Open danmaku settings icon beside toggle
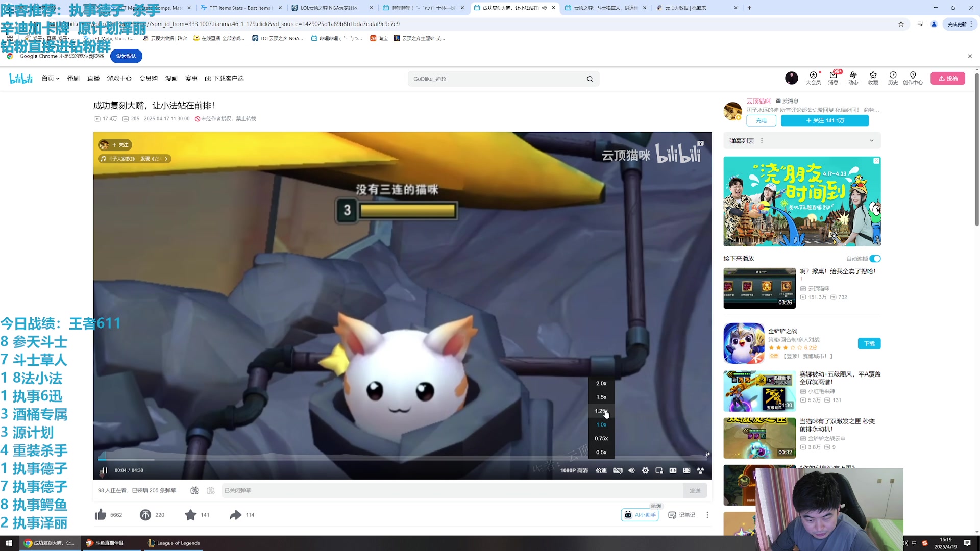Viewport: 980px width, 551px height. coord(211,490)
